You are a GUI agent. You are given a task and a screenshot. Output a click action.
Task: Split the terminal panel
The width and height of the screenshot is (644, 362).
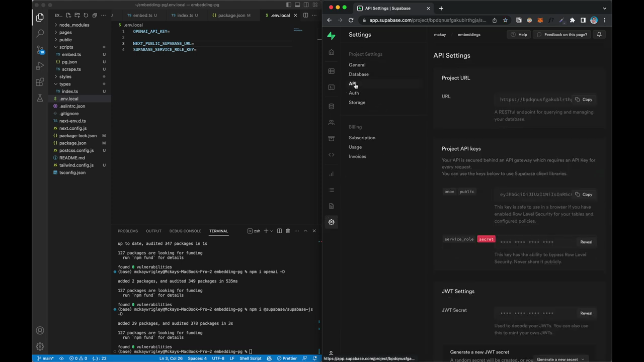279,231
